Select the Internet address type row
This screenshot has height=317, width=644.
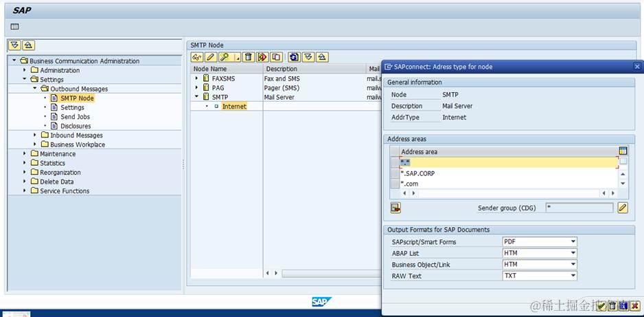[234, 106]
